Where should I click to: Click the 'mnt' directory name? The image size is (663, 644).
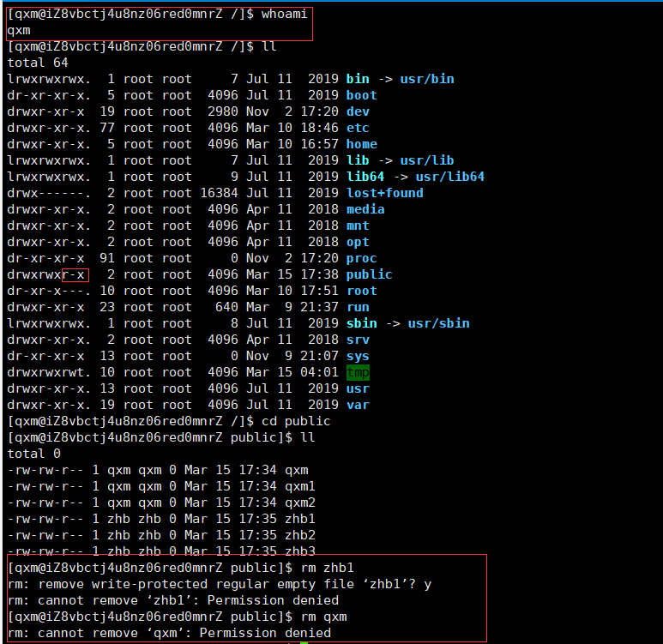click(358, 226)
